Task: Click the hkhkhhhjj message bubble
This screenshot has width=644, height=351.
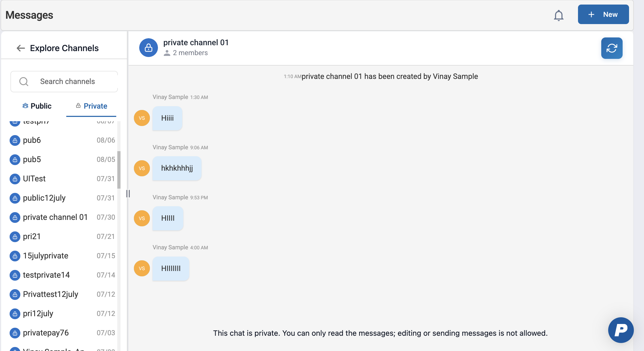Action: pos(177,168)
